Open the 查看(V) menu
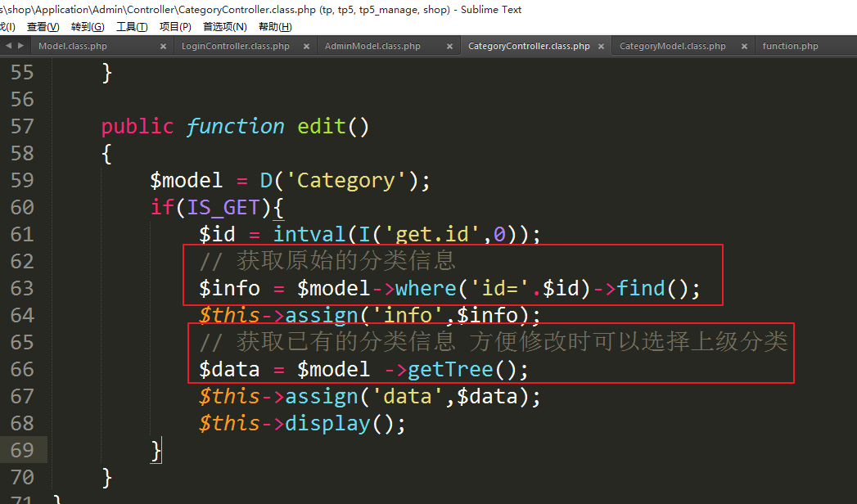Screen dimensions: 857x504 (x=43, y=27)
